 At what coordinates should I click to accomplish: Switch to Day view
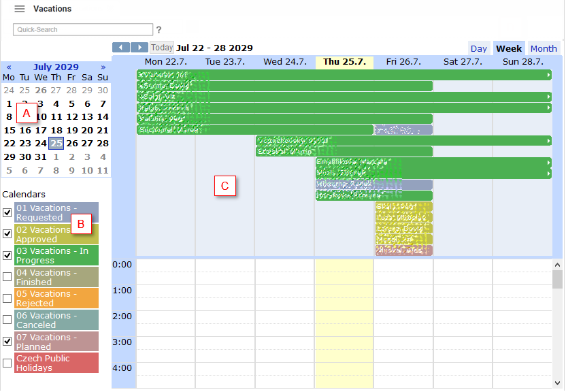(479, 48)
